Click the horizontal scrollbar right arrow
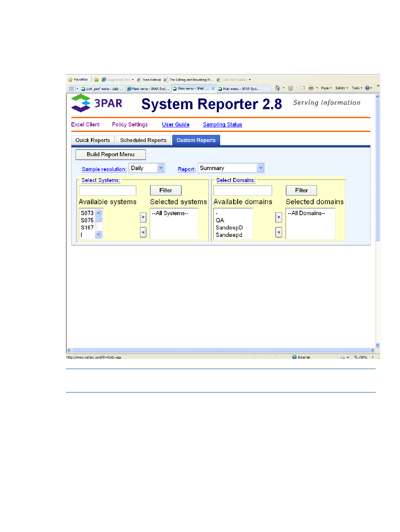Screen dimensions: 400x532 pyautogui.click(x=372, y=350)
